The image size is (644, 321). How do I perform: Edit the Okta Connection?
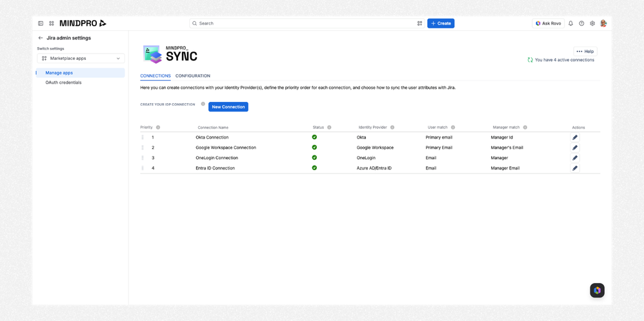coord(575,137)
